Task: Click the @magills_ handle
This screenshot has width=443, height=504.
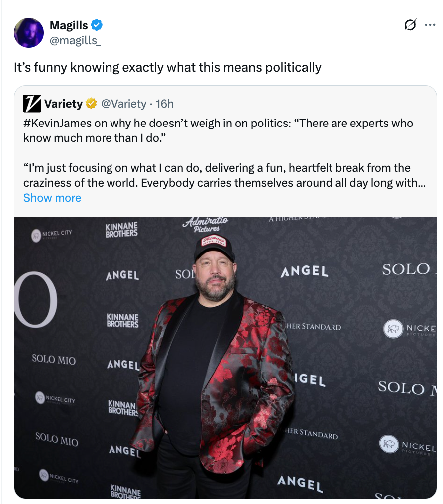Action: coord(75,40)
